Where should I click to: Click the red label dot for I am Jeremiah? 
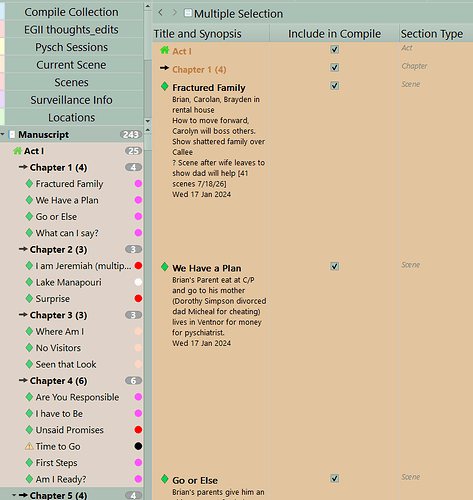pyautogui.click(x=138, y=266)
